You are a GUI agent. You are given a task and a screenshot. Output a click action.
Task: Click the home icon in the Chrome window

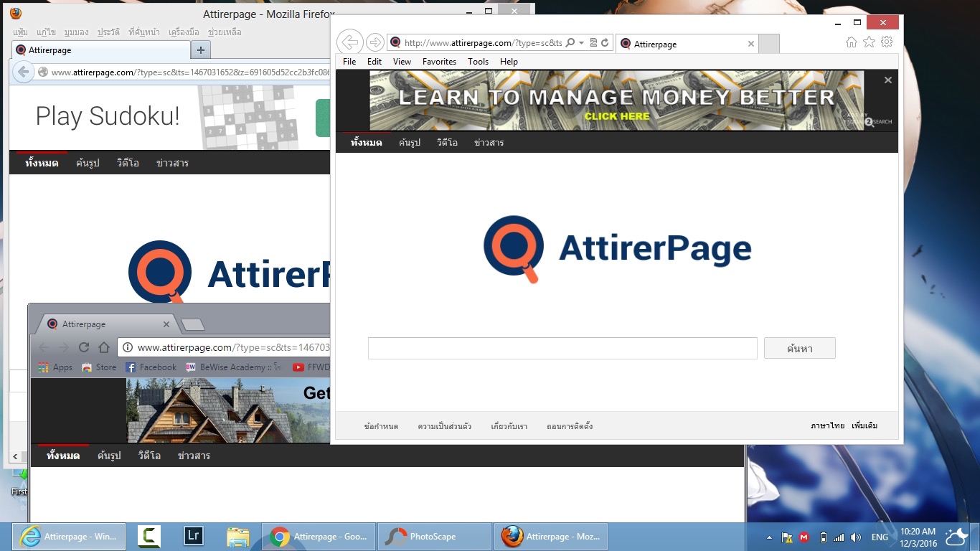click(104, 347)
